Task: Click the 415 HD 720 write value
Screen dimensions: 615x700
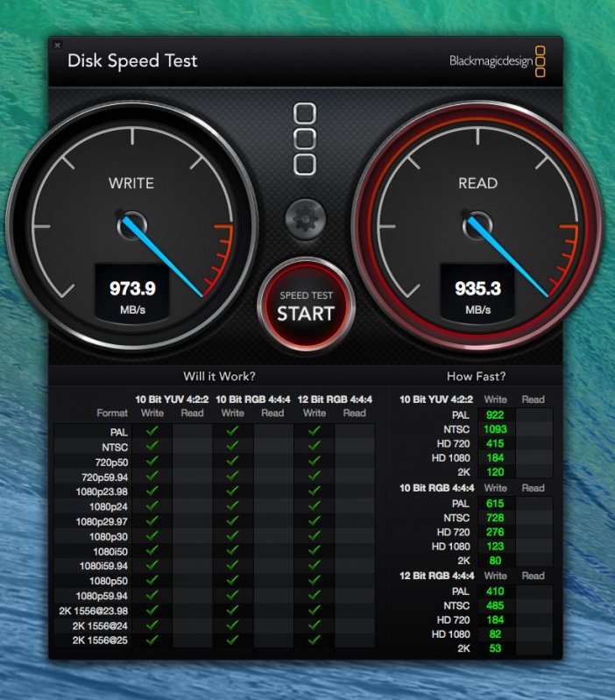Action: (x=495, y=443)
